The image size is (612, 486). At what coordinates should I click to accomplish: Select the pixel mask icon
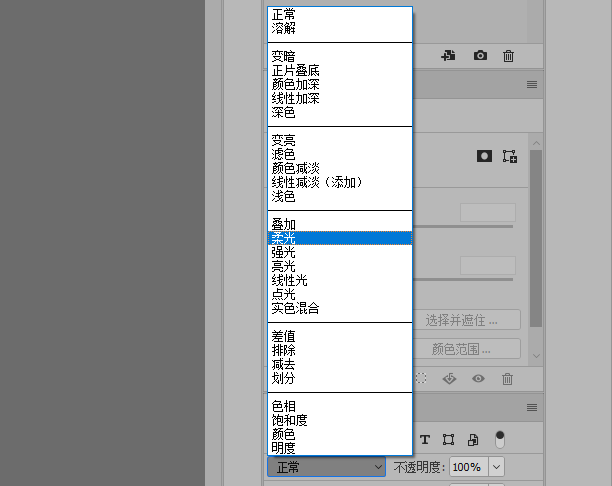484,156
